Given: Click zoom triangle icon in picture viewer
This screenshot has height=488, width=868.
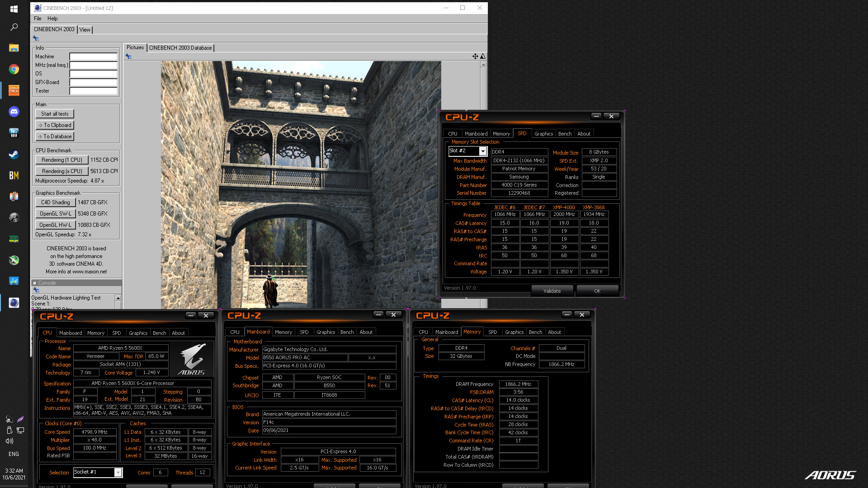Looking at the screenshot, I should tap(483, 56).
